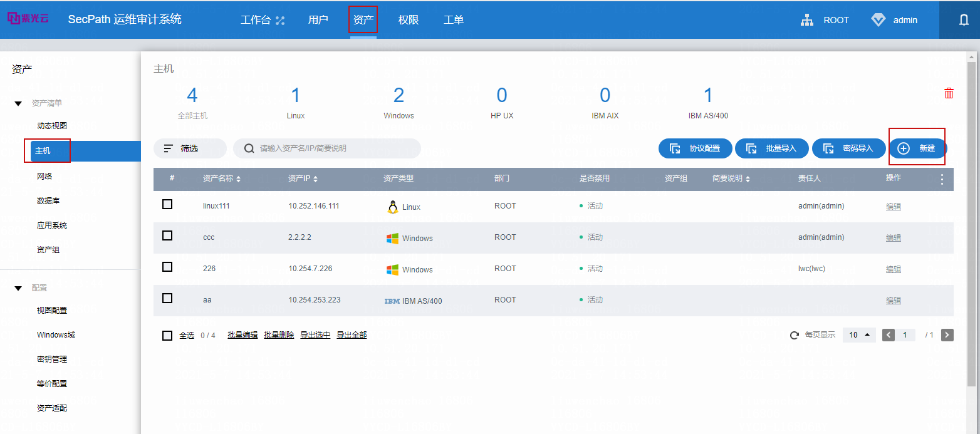
Task: Select checkbox for ccc row
Action: (167, 235)
